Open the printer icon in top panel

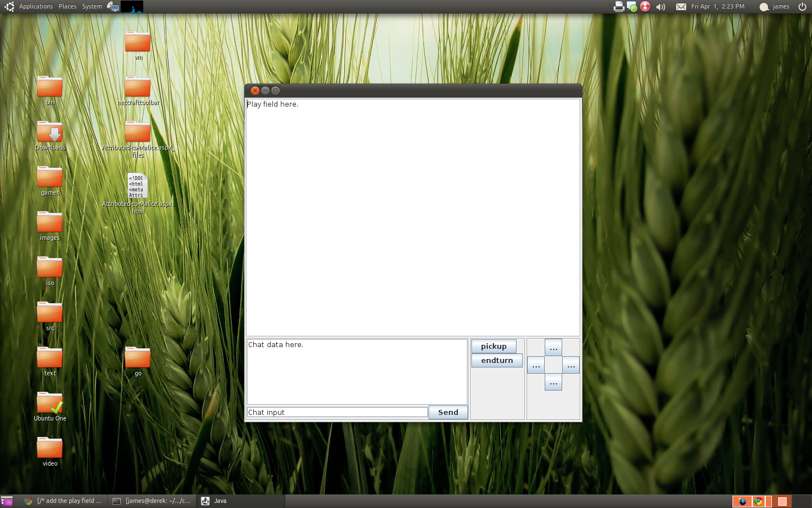[619, 7]
